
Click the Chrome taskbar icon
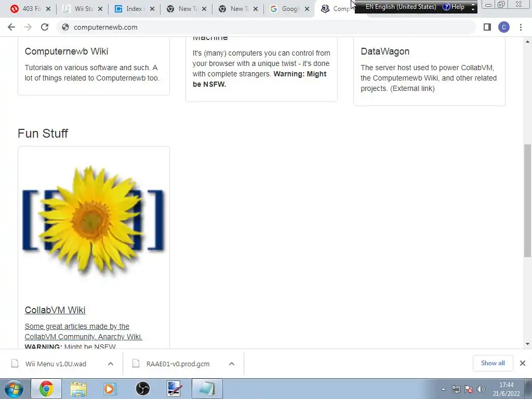(x=46, y=389)
